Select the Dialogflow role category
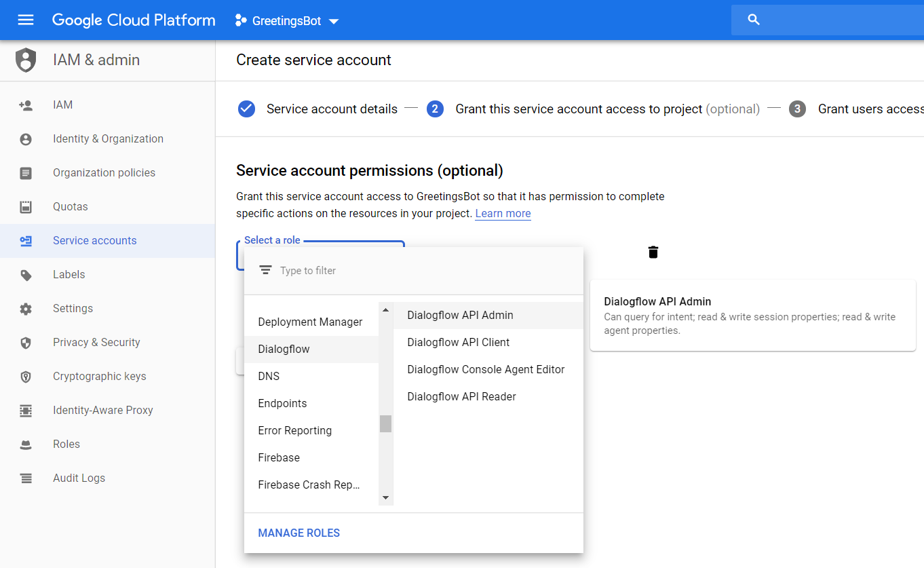924x568 pixels. [x=311, y=349]
